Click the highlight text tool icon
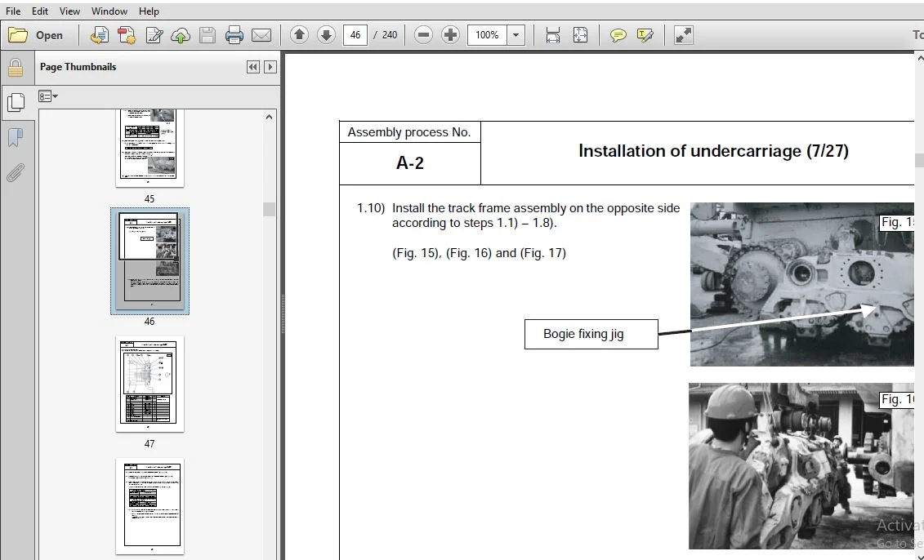The image size is (924, 560). [645, 35]
